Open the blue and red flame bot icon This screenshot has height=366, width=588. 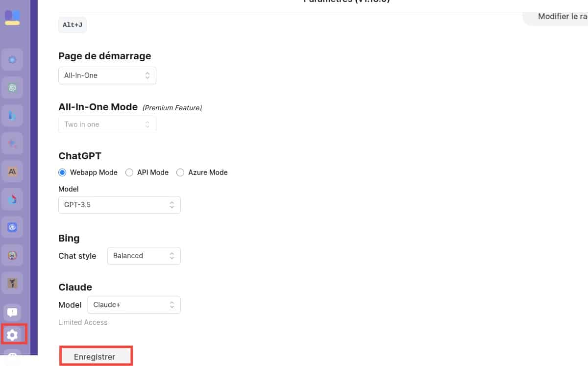12,199
